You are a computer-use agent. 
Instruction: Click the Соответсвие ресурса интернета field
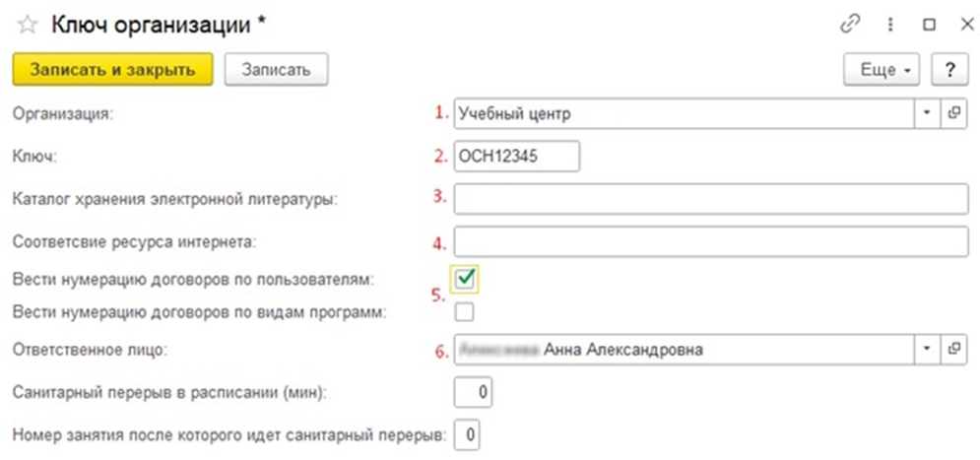(711, 240)
